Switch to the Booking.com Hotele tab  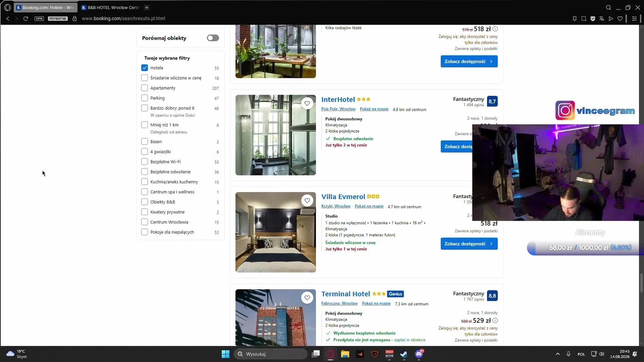pos(45,8)
